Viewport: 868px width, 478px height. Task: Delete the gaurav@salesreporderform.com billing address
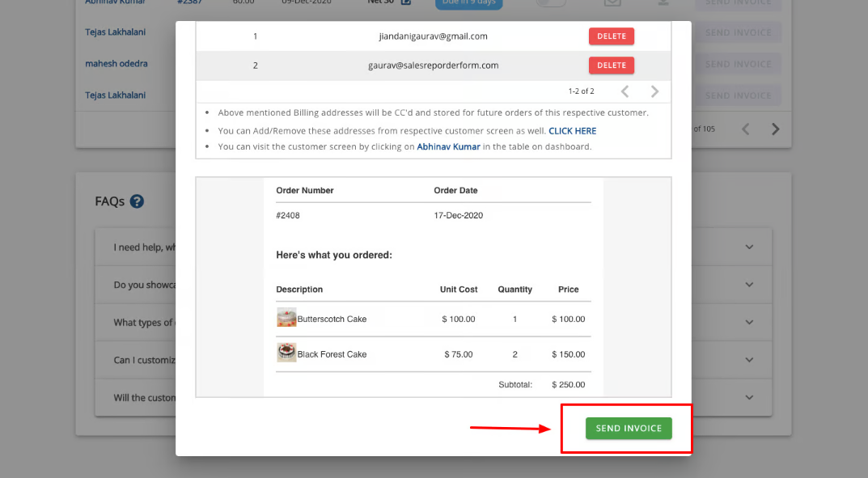click(611, 66)
